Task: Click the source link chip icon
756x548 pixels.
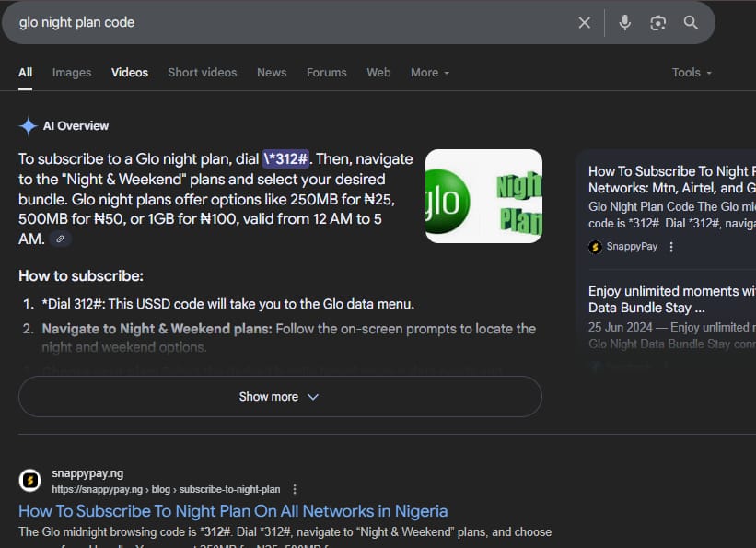Action: click(61, 239)
